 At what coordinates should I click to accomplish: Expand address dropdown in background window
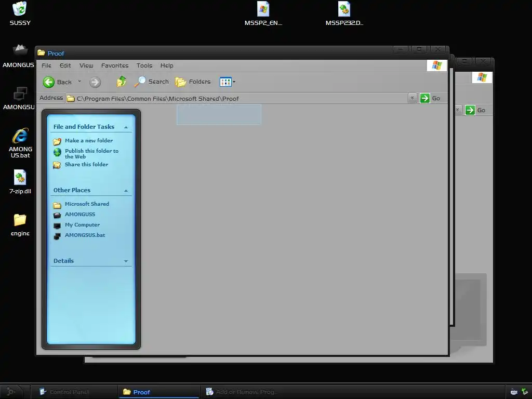point(457,110)
